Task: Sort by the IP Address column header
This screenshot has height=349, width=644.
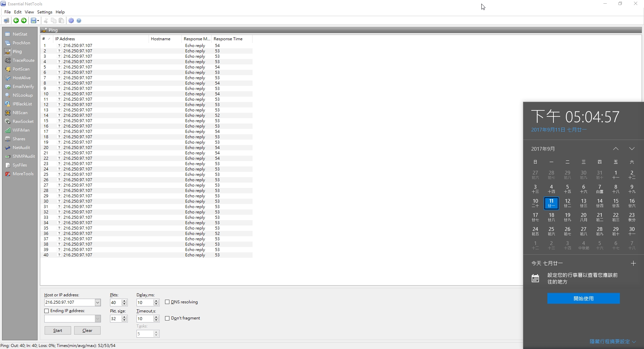Action: (x=101, y=39)
